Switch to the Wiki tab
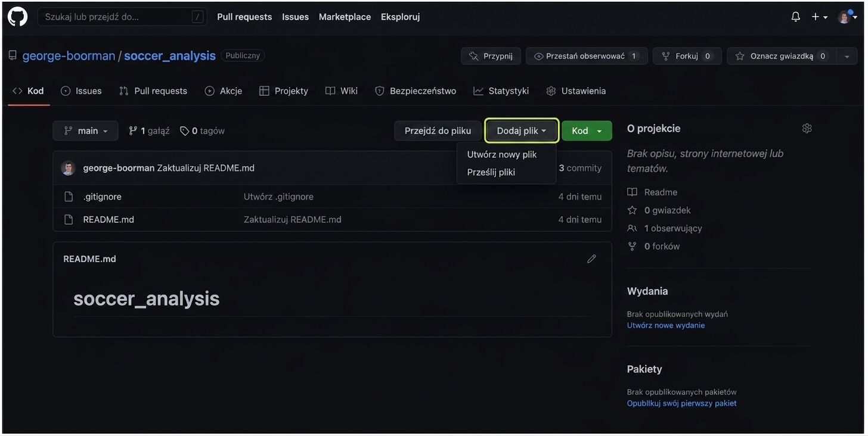 (x=342, y=91)
